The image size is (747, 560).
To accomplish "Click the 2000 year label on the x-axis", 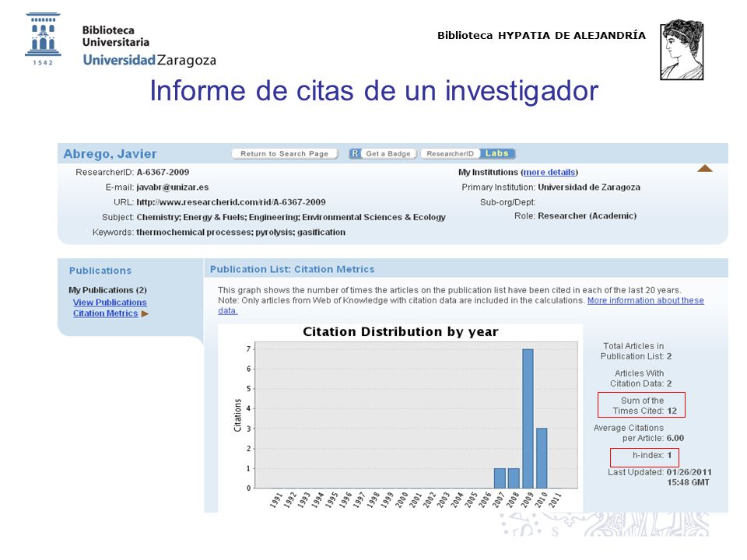I will [x=402, y=500].
